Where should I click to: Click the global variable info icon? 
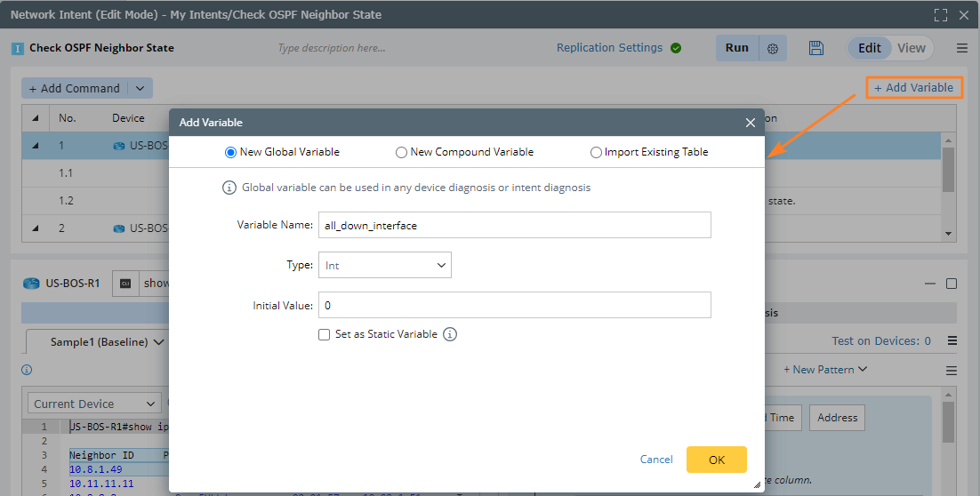point(229,188)
